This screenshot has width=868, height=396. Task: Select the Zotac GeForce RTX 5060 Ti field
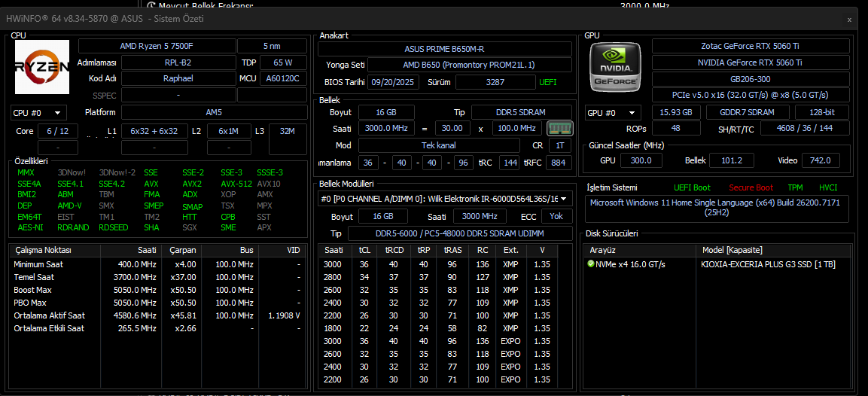pyautogui.click(x=751, y=46)
